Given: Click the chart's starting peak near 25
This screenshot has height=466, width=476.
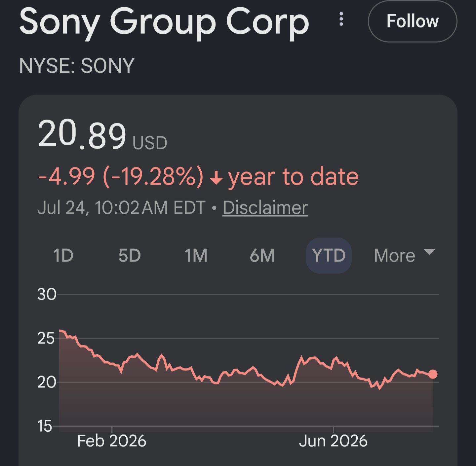Looking at the screenshot, I should 60,330.
